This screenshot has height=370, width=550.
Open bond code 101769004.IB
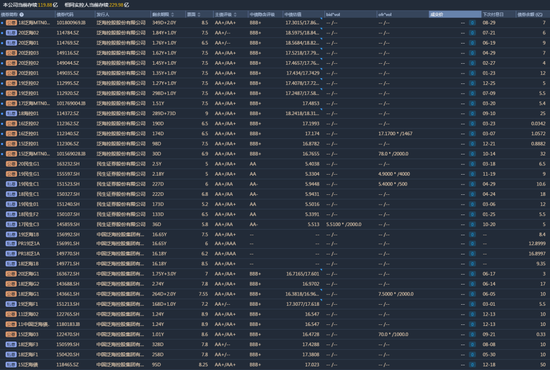point(71,103)
